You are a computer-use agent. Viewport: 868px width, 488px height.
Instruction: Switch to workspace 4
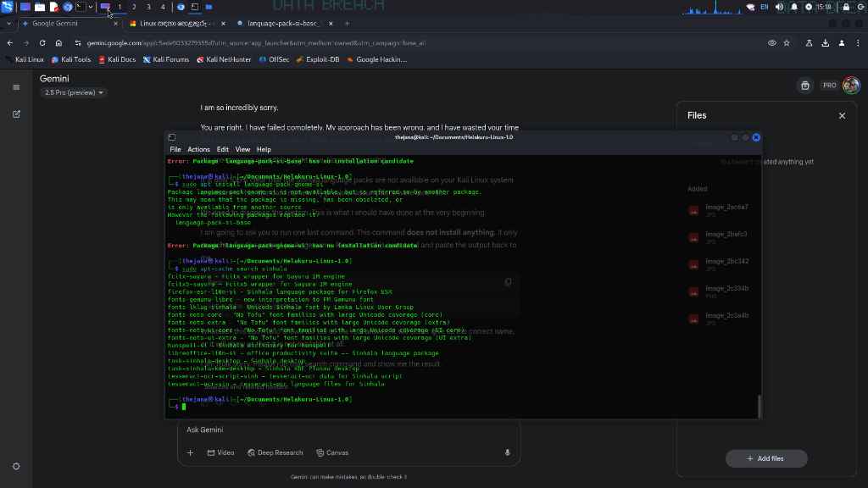point(163,7)
